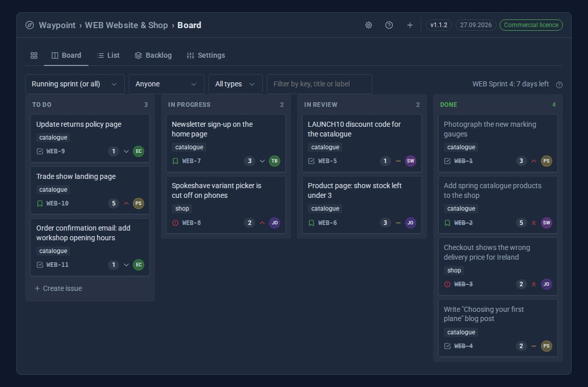Screen dimensions: 588x387
Task: Open the Newsletter sign-up on the home page card
Action: 226,143
